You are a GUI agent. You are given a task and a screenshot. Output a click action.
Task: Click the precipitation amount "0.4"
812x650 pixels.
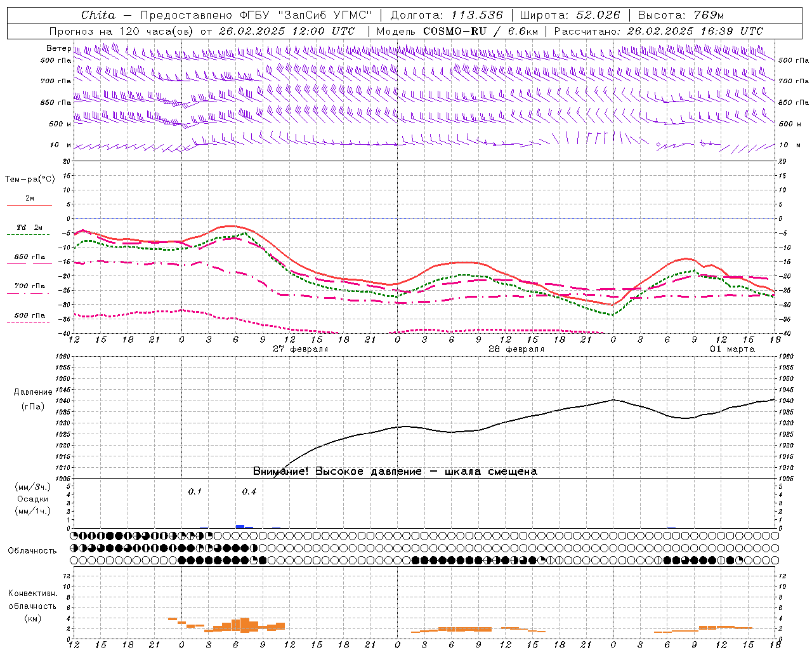(249, 491)
